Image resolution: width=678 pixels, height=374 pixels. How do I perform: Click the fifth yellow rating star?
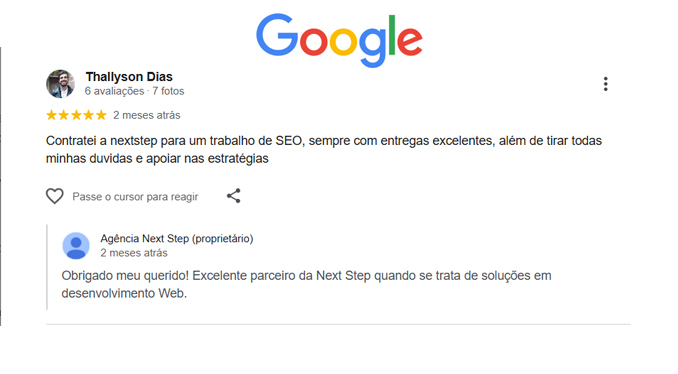101,115
